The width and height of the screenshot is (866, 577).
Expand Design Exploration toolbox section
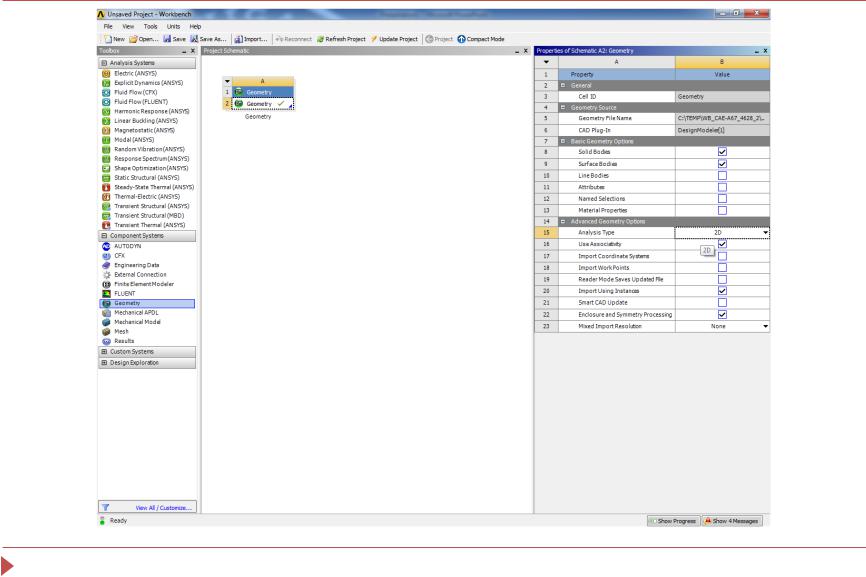pyautogui.click(x=104, y=363)
